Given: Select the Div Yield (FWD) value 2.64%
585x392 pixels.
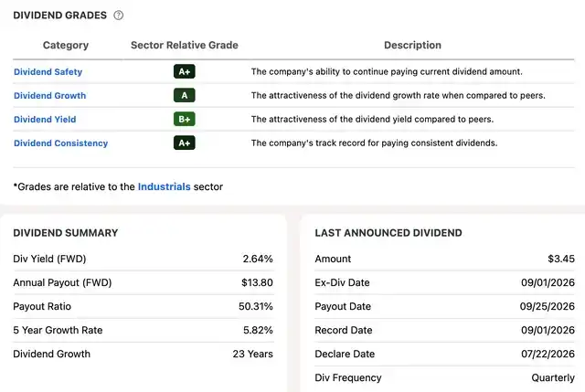Looking at the screenshot, I should tap(258, 259).
